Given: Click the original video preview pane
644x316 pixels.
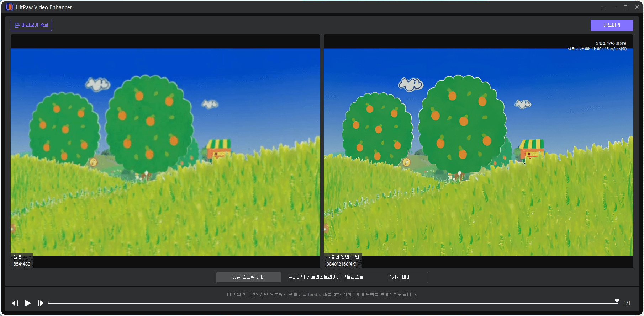Looking at the screenshot, I should coord(165,152).
